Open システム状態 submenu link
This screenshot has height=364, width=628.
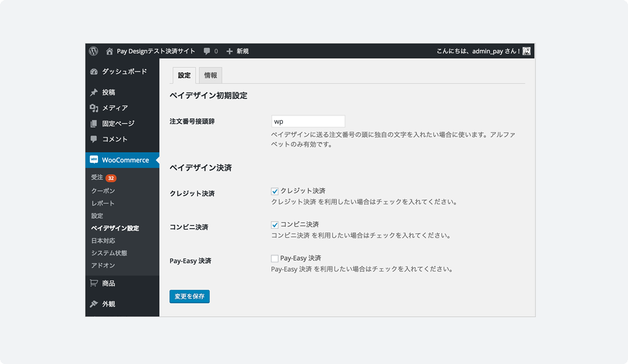tap(109, 253)
